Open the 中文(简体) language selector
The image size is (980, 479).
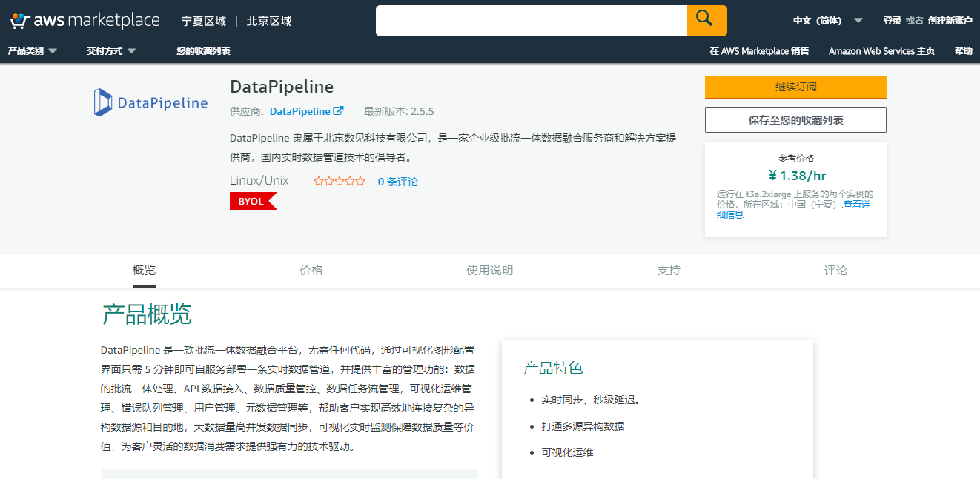(827, 21)
